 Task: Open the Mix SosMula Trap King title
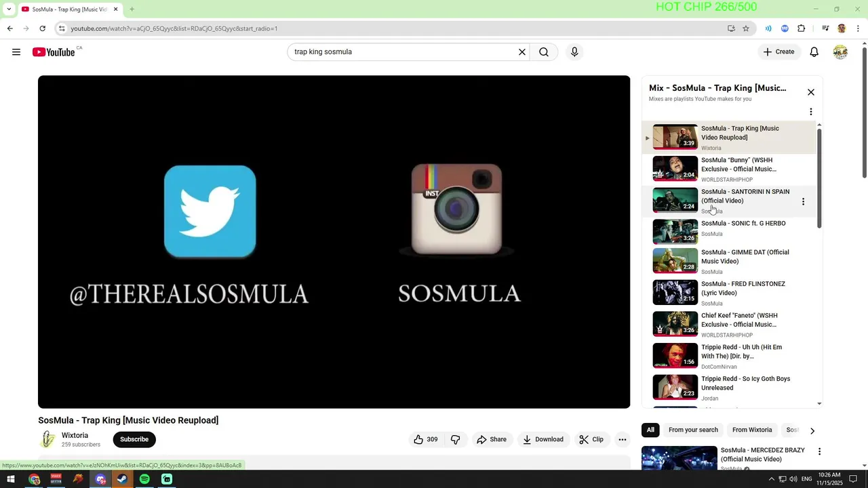(717, 88)
